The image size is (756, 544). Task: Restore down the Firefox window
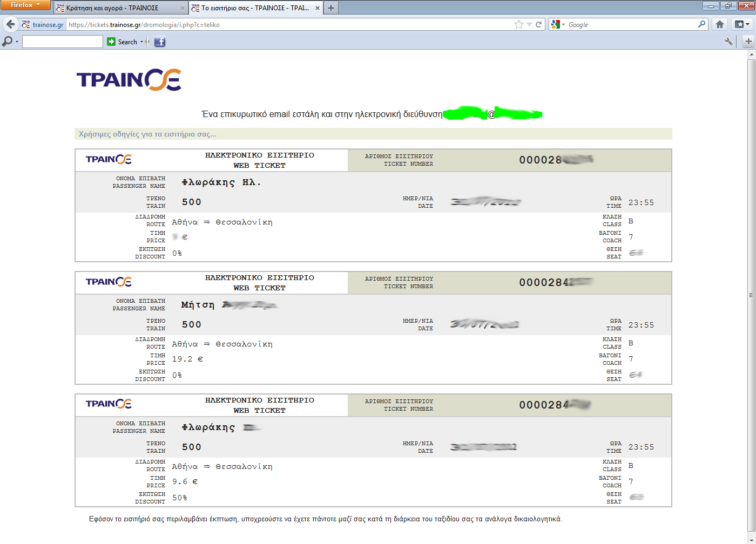point(728,5)
